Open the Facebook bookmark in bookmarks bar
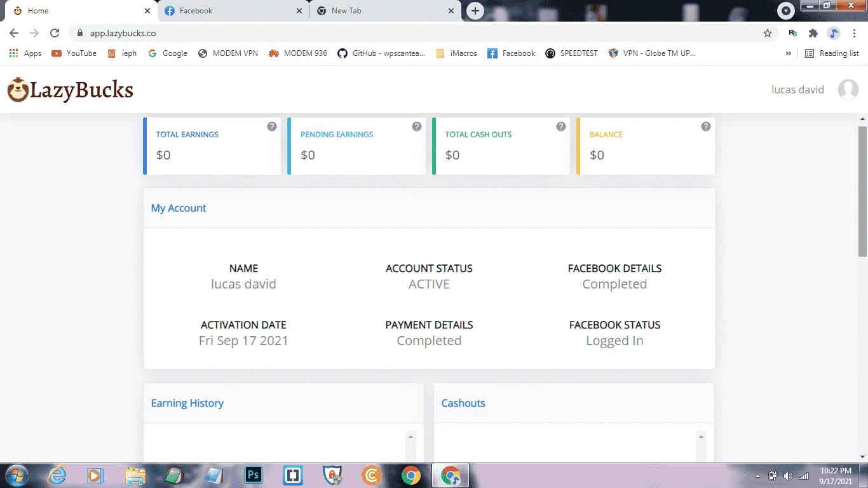868x488 pixels. coord(512,53)
